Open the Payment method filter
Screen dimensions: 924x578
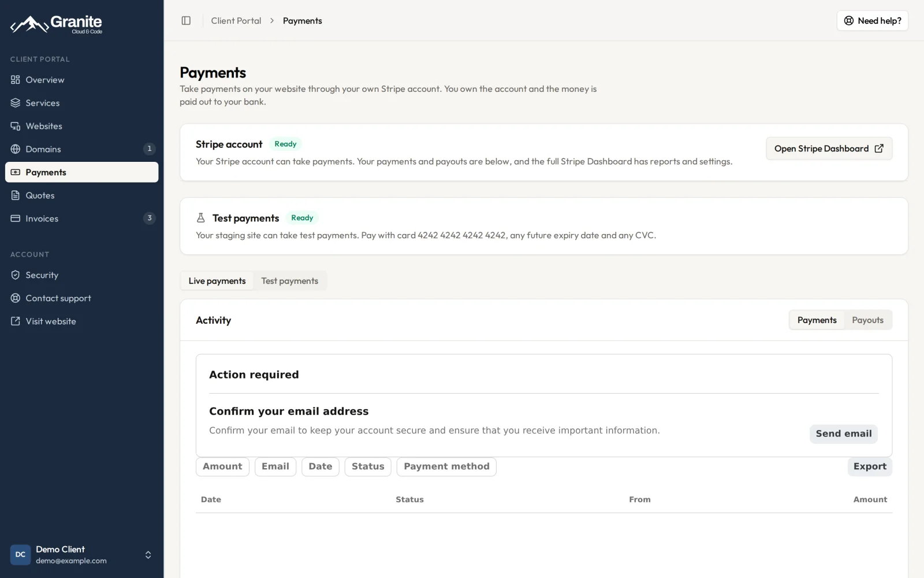pyautogui.click(x=446, y=466)
